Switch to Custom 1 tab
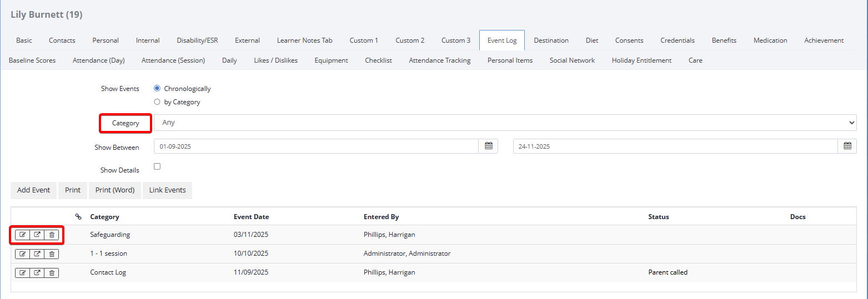This screenshot has height=299, width=868. (364, 40)
